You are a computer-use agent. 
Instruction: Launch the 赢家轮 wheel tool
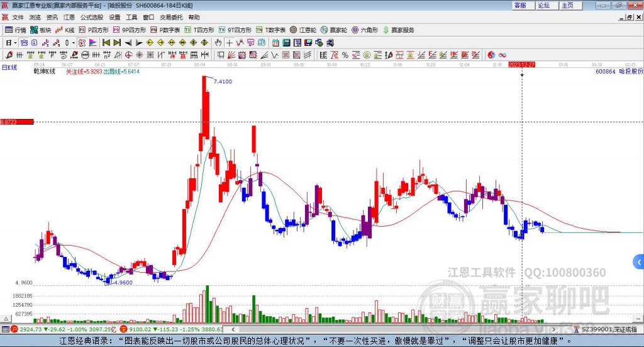tap(334, 30)
